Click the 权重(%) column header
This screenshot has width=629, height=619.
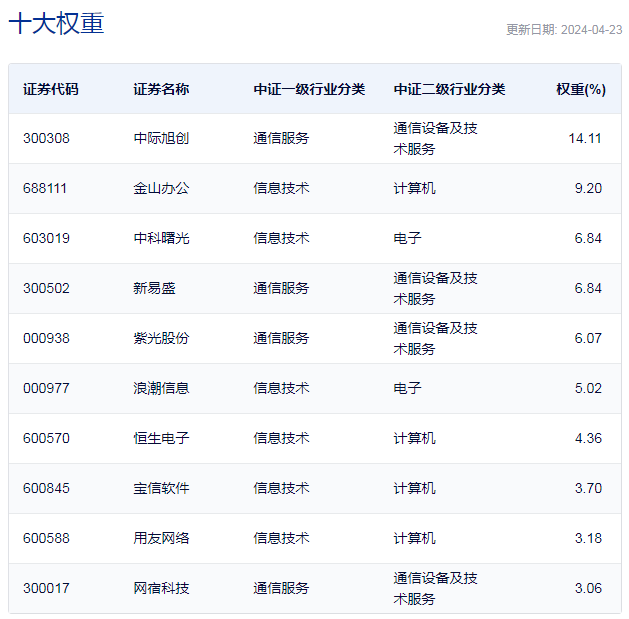581,89
